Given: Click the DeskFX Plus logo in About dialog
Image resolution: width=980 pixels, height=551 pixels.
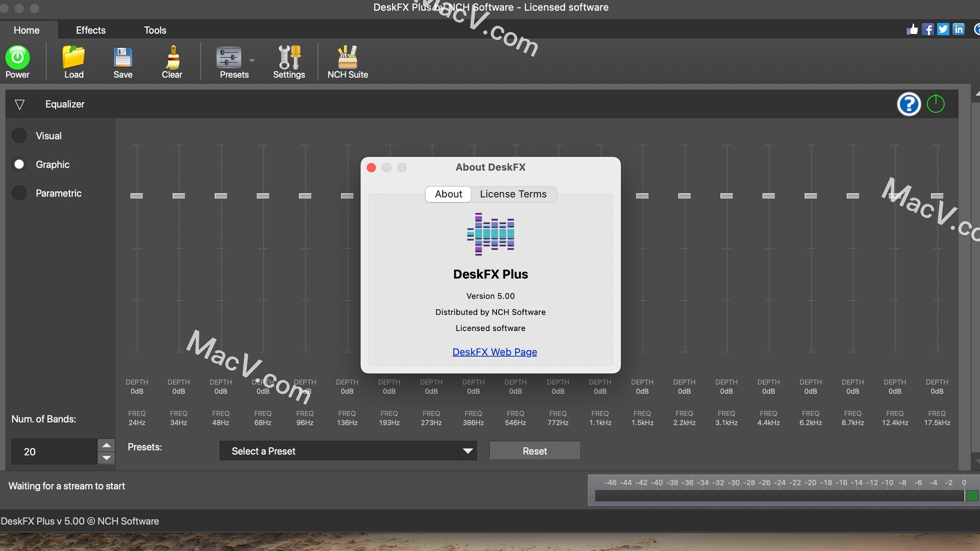Looking at the screenshot, I should click(491, 234).
